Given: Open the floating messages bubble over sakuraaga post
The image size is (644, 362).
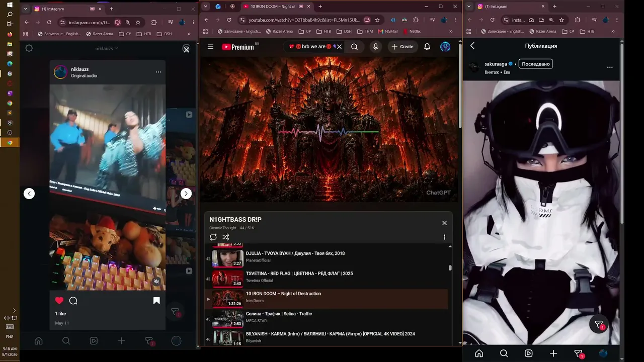Looking at the screenshot, I should 599,324.
